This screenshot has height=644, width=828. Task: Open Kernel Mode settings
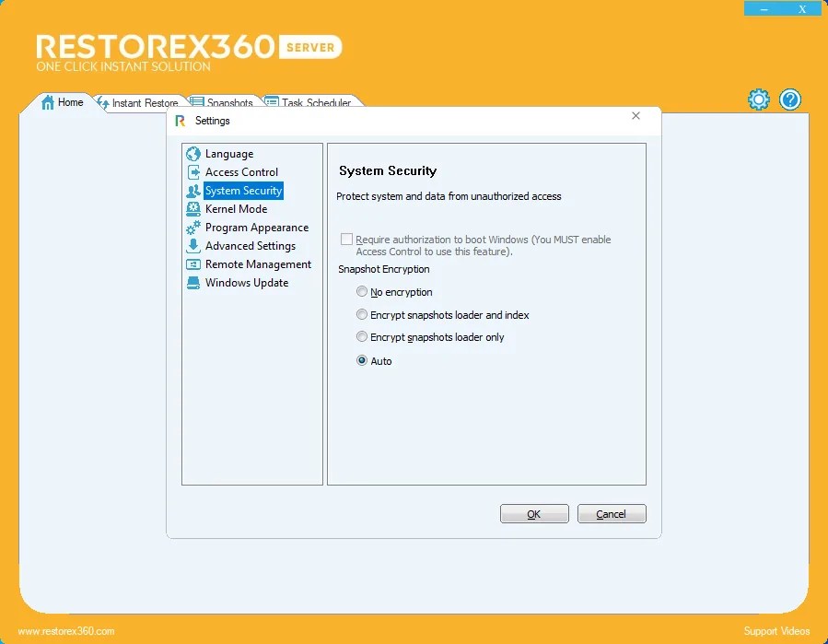tap(236, 209)
